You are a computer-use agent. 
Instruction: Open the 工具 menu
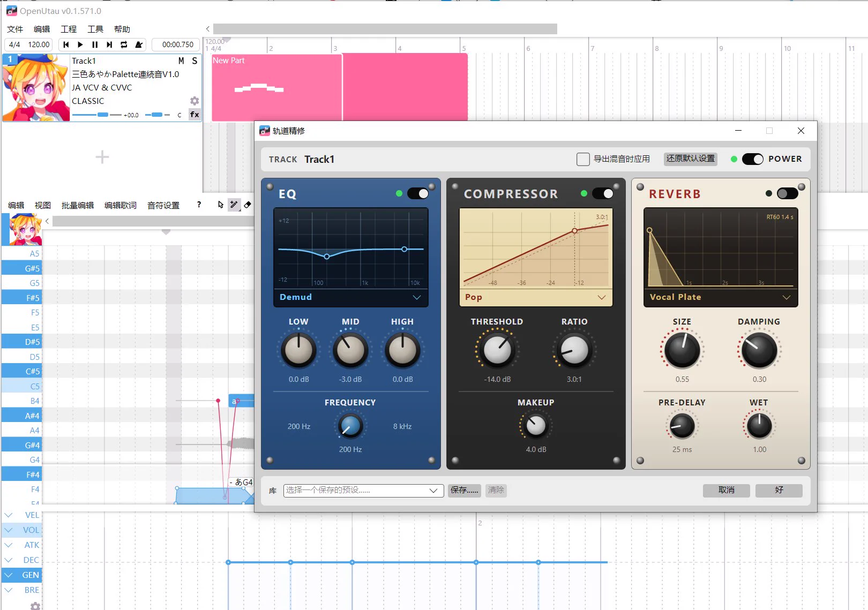[x=95, y=29]
